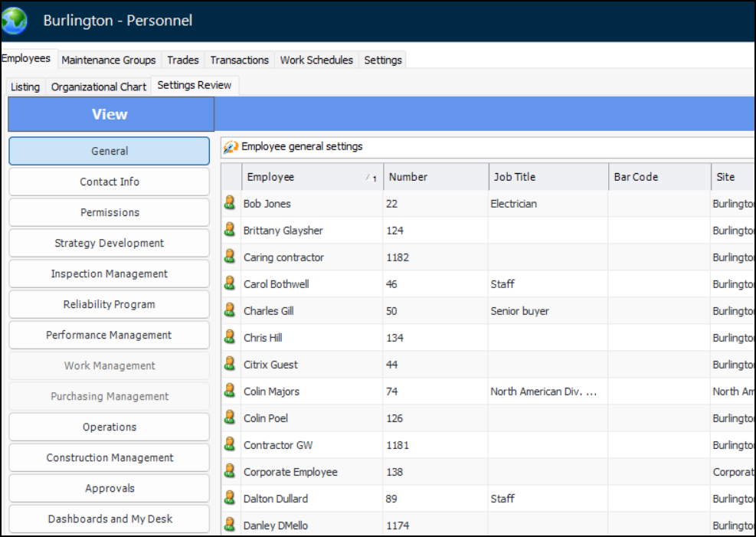The height and width of the screenshot is (537, 756).
Task: Open the Maintenance Groups tab
Action: [x=109, y=60]
